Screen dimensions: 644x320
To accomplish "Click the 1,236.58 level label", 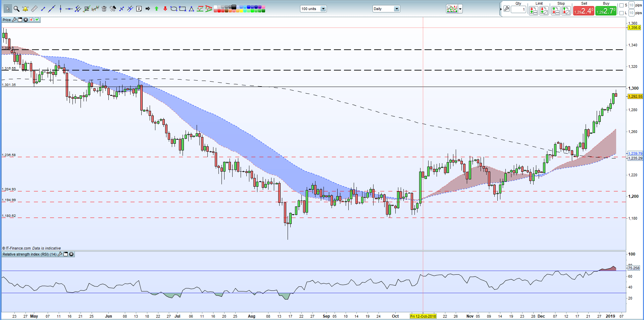I will click(x=9, y=155).
